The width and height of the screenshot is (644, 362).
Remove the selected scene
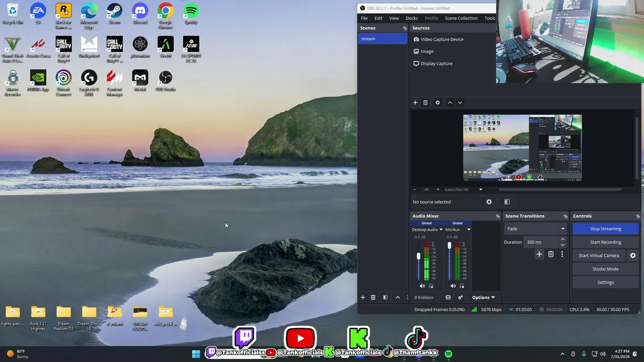[373, 297]
